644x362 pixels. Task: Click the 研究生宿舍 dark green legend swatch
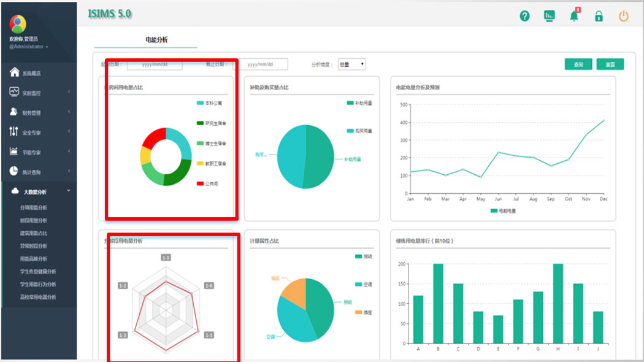pyautogui.click(x=200, y=123)
